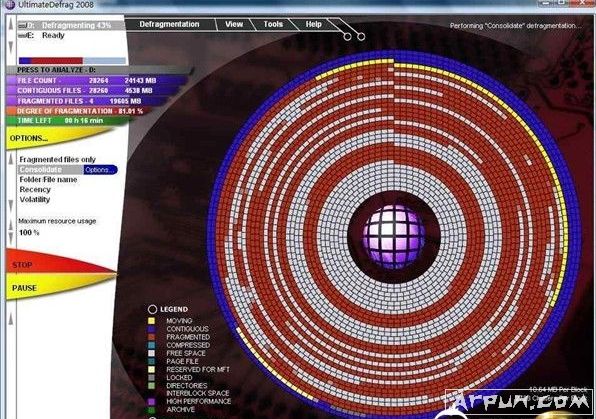Select the Volatility defrag method

(x=35, y=199)
